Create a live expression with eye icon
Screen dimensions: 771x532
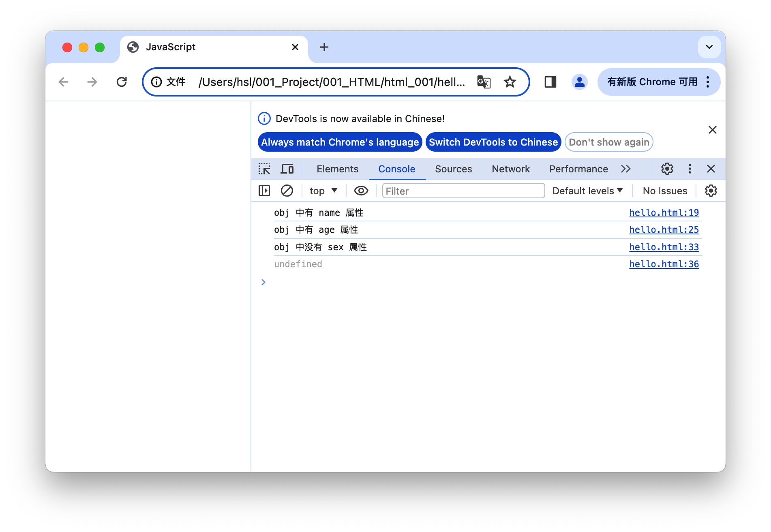point(361,191)
